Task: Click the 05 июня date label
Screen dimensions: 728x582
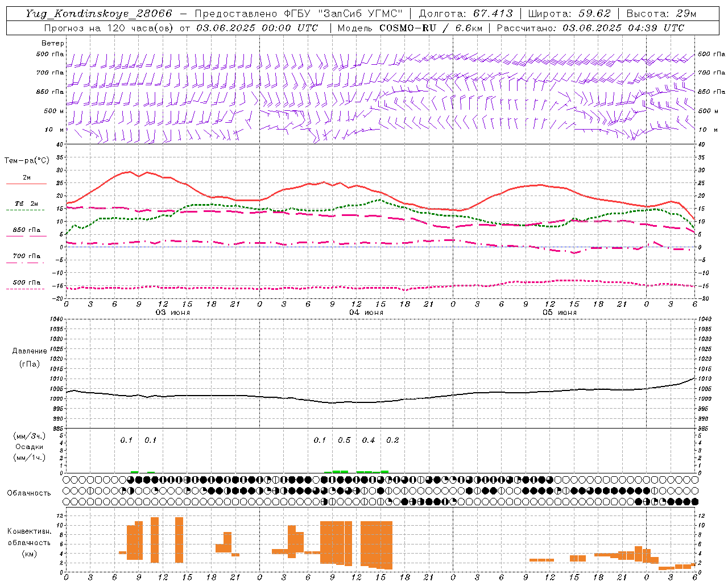Action: [x=560, y=313]
